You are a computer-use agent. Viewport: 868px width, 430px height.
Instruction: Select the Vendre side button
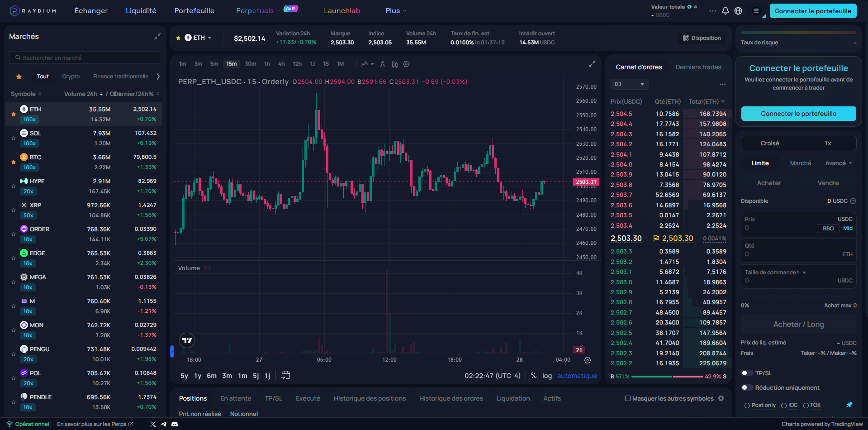click(828, 183)
